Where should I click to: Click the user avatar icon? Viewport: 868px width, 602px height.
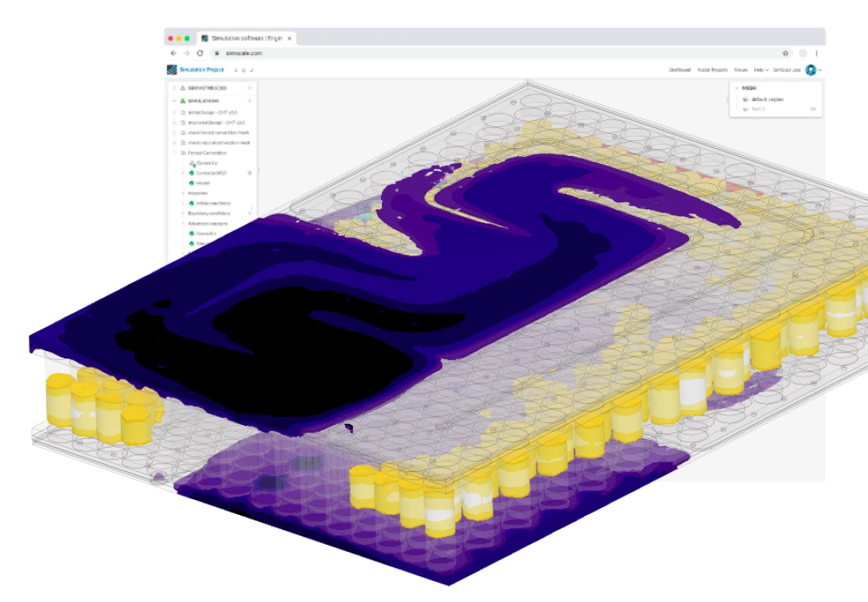(811, 70)
